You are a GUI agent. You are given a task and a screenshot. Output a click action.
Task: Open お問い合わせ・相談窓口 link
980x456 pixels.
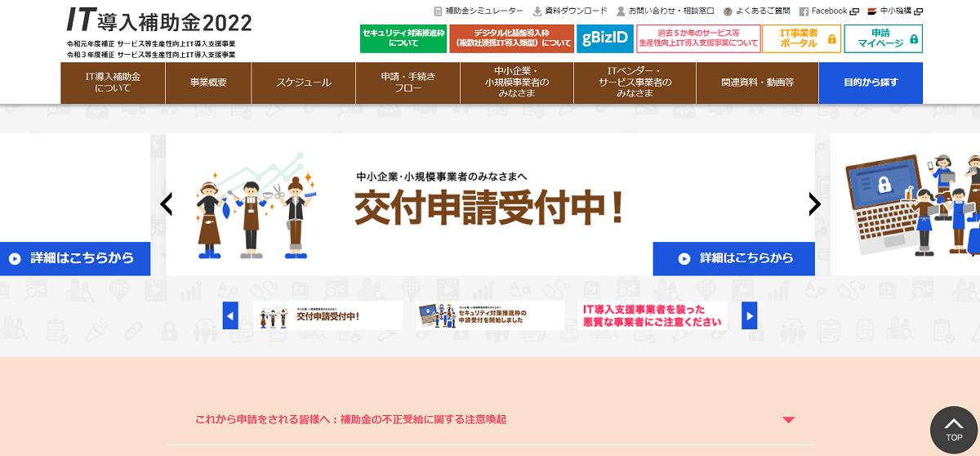[665, 11]
